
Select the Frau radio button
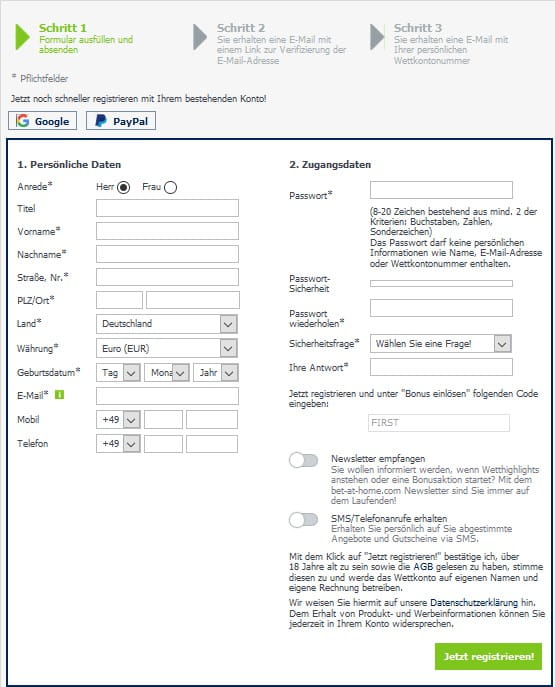tap(170, 188)
